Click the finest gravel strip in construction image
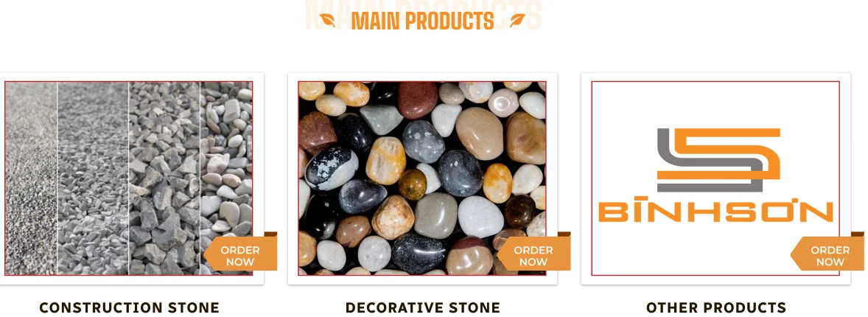868x317 pixels. [x=31, y=178]
